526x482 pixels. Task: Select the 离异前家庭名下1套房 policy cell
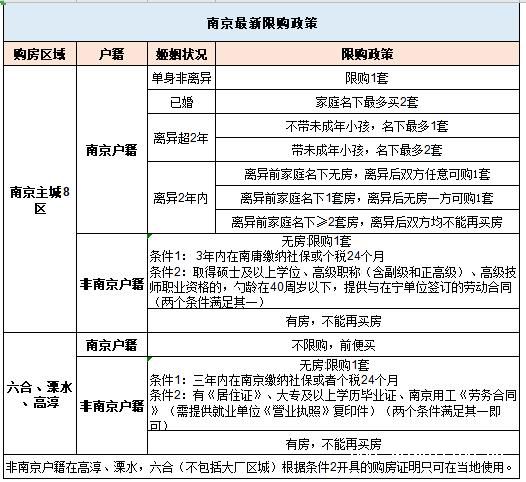pos(367,198)
